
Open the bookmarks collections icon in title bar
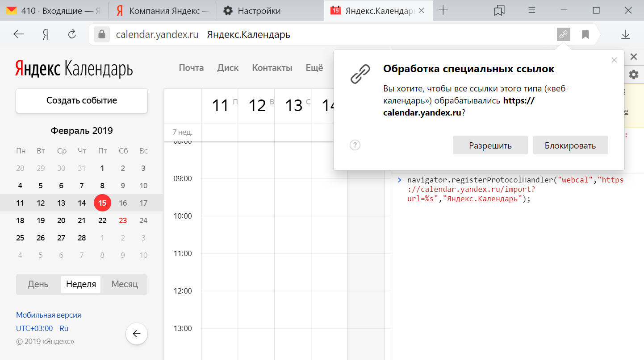point(500,11)
